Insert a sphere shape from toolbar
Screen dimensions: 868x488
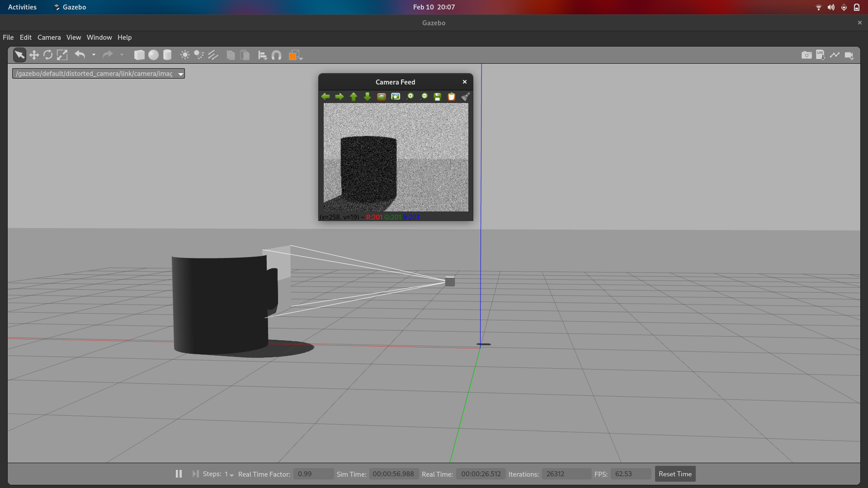(153, 55)
